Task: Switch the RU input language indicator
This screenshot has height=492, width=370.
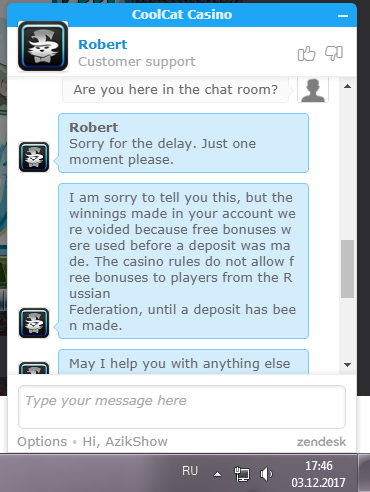Action: tap(190, 471)
